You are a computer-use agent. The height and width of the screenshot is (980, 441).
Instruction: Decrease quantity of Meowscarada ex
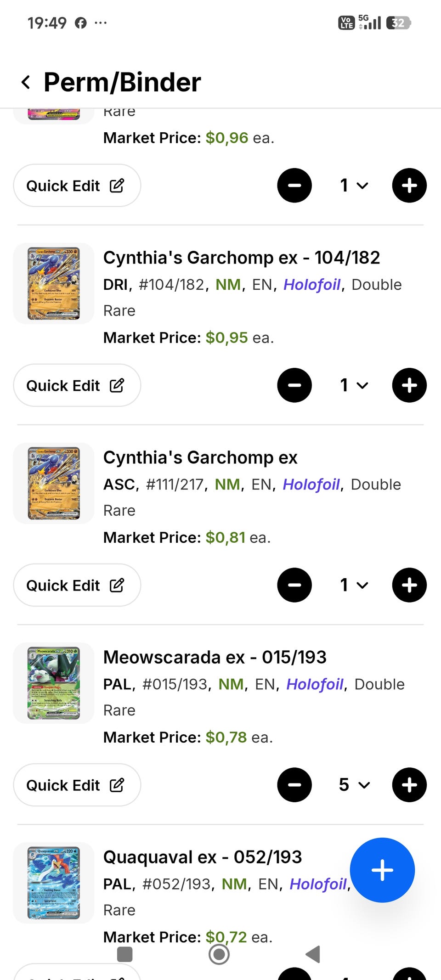tap(294, 785)
